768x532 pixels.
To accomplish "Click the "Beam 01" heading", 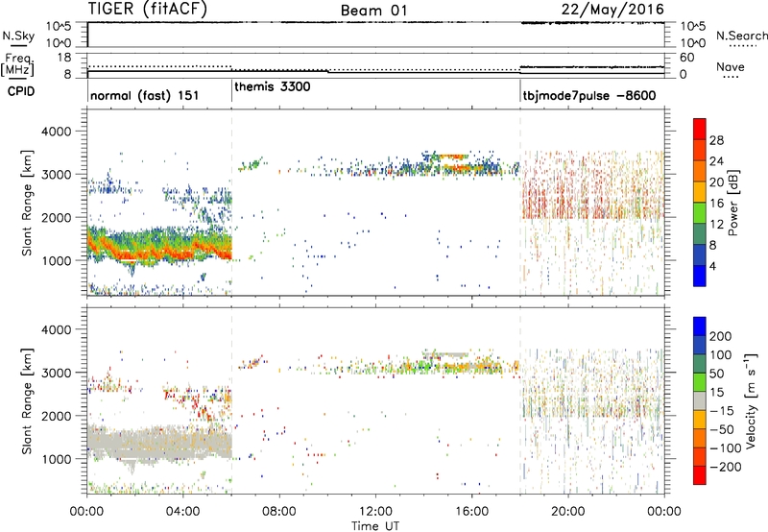I will click(373, 11).
